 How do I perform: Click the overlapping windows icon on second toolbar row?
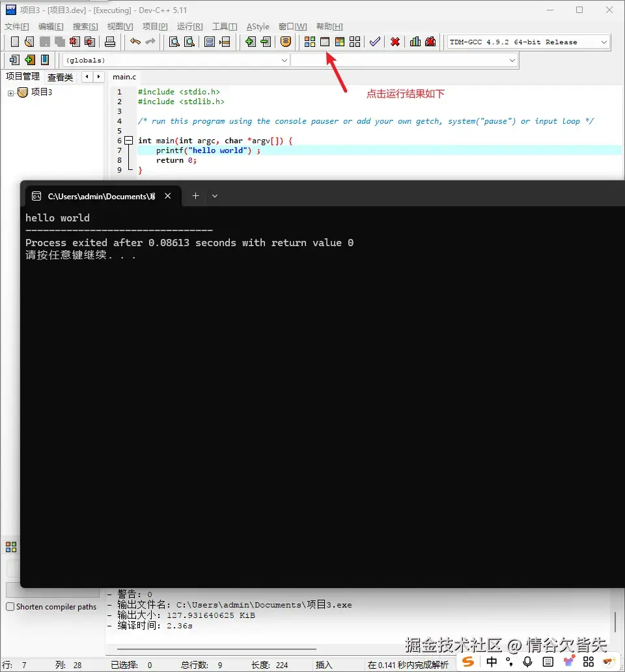tap(14, 60)
